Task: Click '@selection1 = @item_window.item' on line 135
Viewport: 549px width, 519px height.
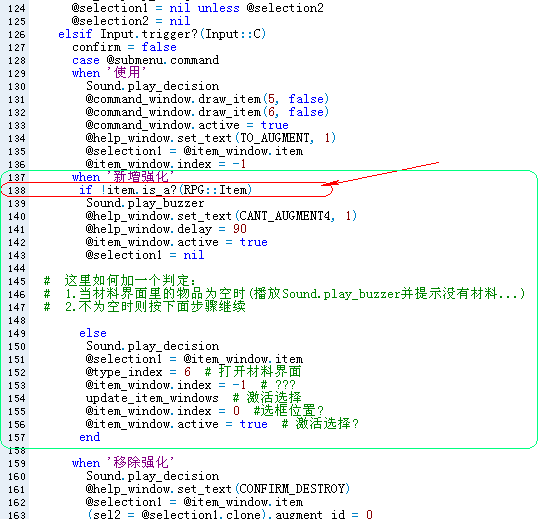Action: click(194, 151)
